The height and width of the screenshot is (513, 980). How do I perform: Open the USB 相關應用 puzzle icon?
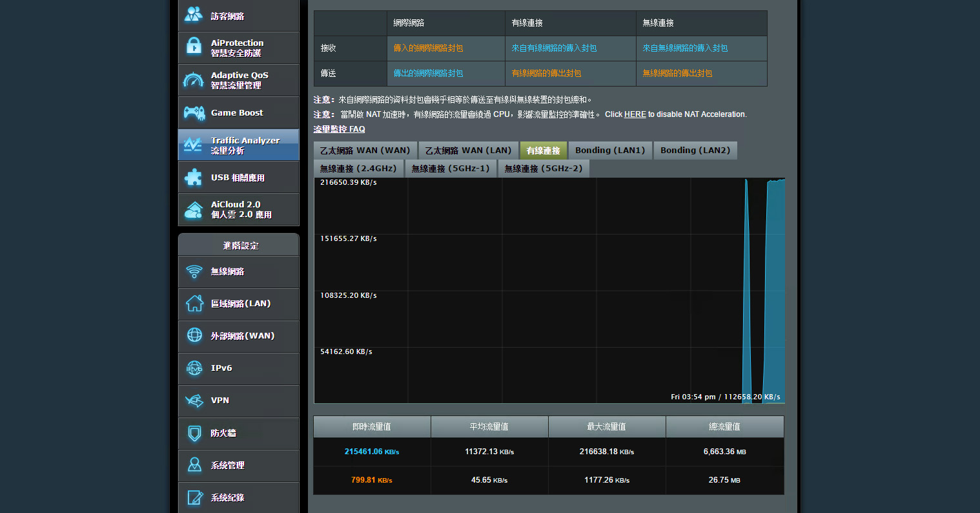point(193,177)
